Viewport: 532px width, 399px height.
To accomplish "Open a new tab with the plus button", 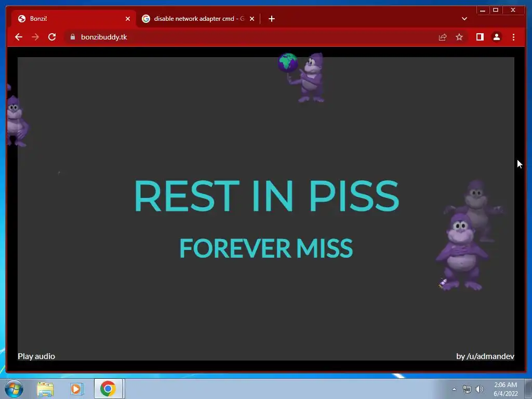I will [271, 19].
